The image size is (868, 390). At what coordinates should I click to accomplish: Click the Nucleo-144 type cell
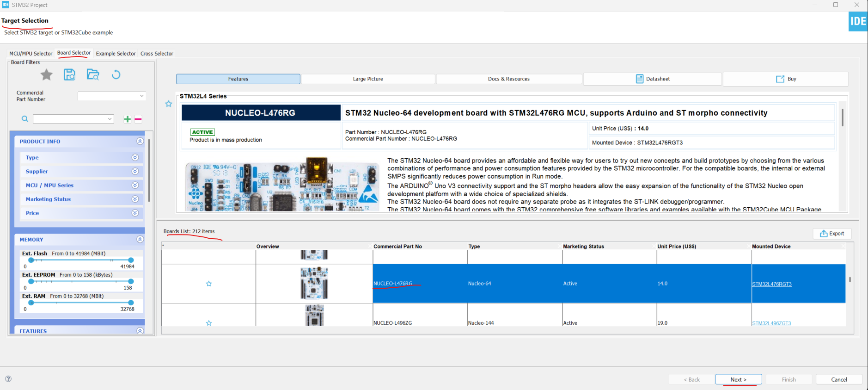[481, 323]
